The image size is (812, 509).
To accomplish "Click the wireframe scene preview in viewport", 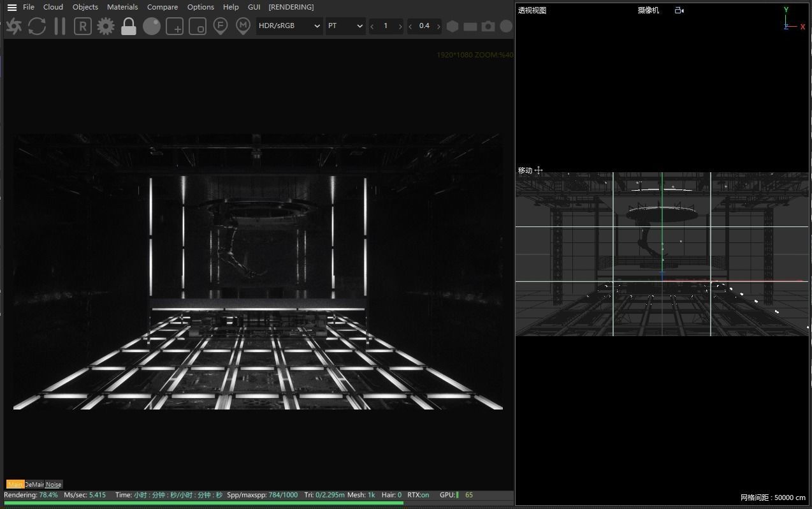I will click(662, 254).
